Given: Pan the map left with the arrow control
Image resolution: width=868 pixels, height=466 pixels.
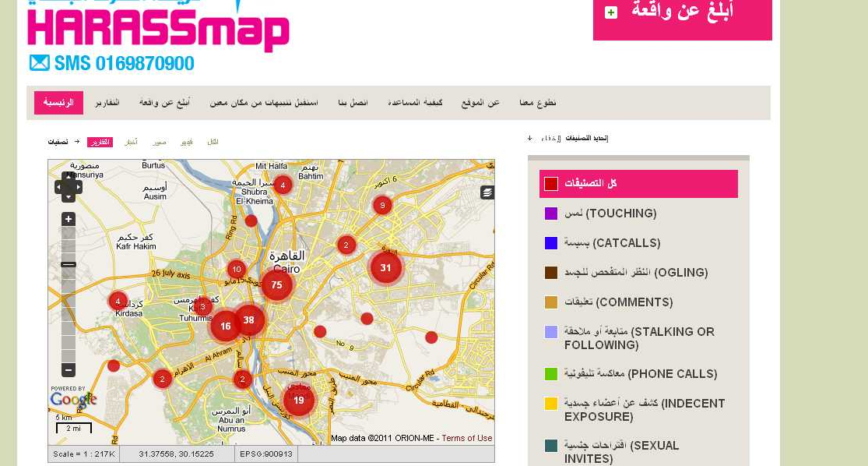Looking at the screenshot, I should click(58, 188).
